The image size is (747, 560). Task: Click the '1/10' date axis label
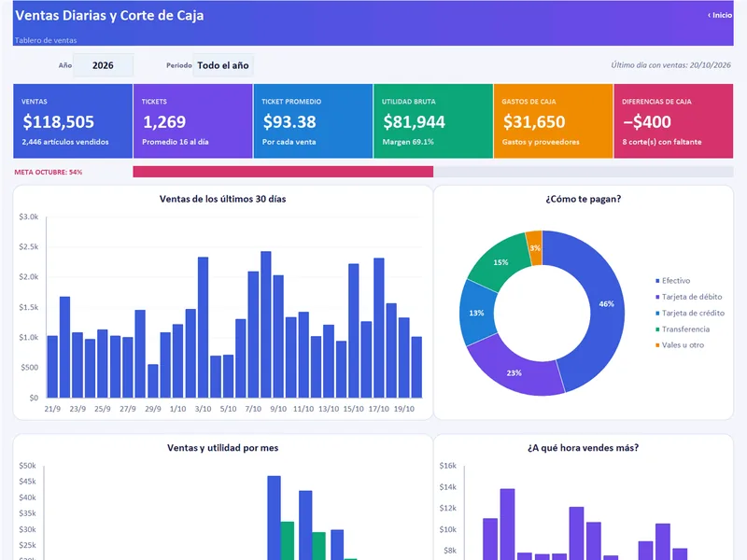177,409
